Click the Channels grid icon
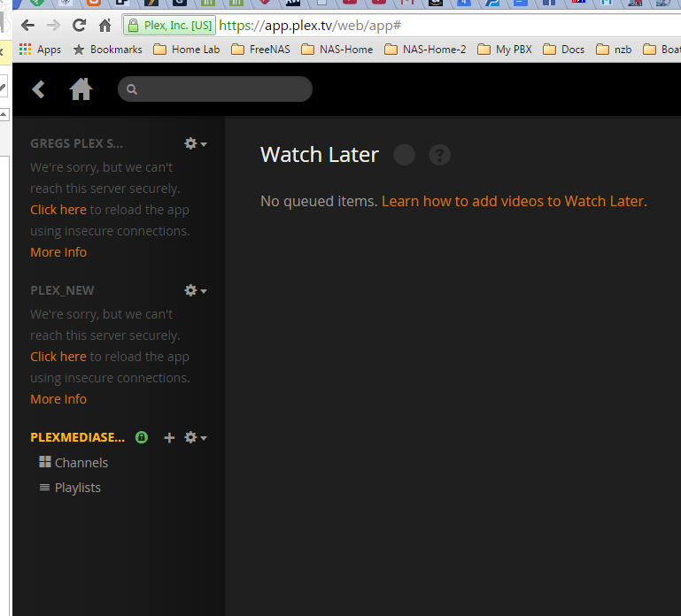Viewport: 681px width, 616px height. point(45,462)
